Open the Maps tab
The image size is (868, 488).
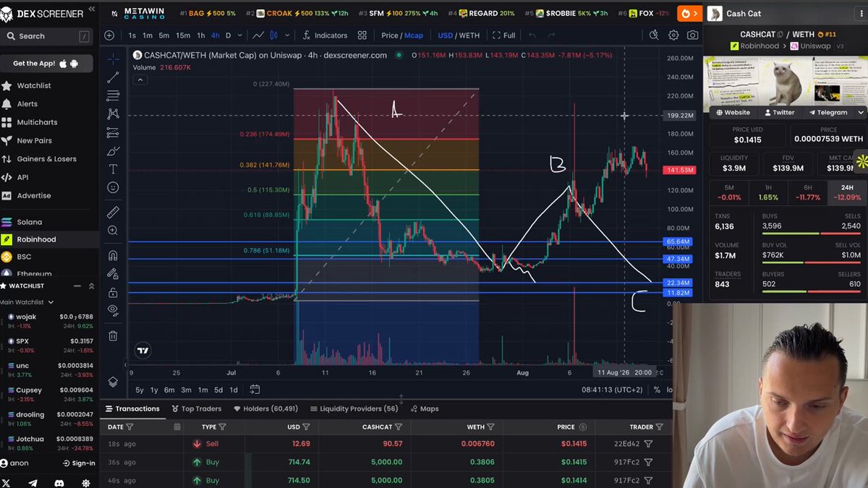coord(424,408)
